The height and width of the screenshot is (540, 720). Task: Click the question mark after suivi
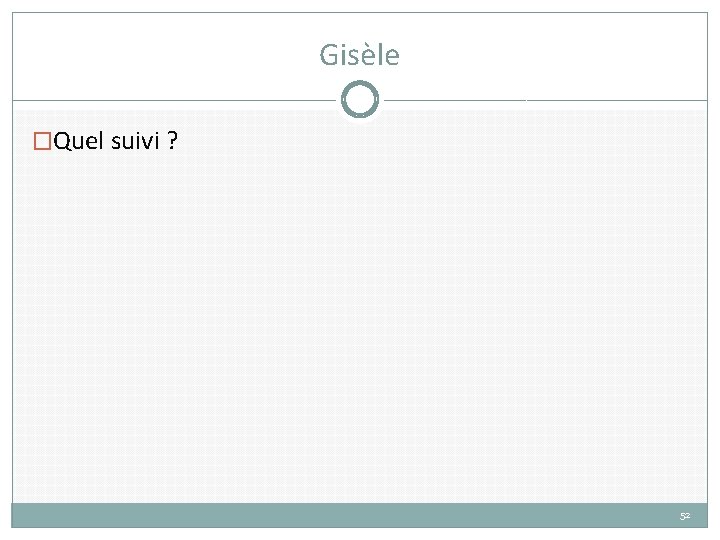(x=173, y=141)
